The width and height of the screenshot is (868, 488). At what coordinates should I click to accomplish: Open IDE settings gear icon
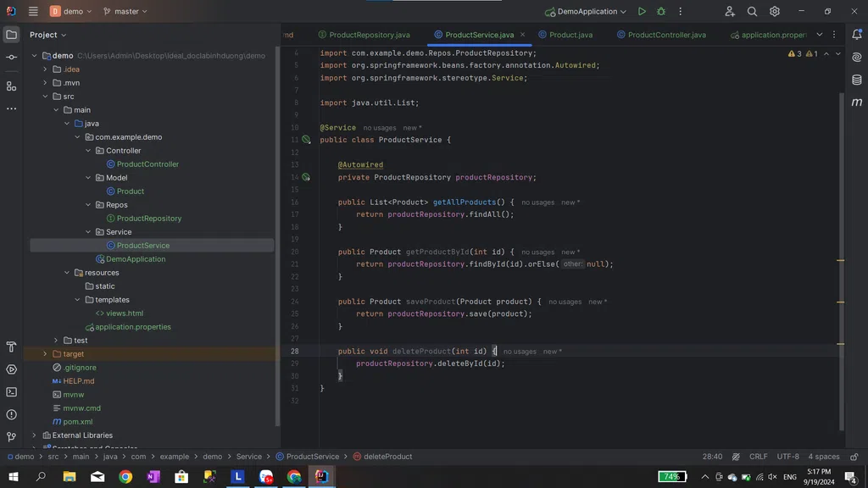(x=775, y=12)
